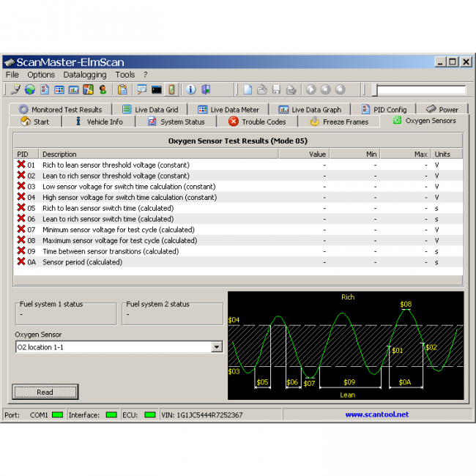This screenshot has width=476, height=476.
Task: Open the Datalogging menu
Action: [x=85, y=75]
